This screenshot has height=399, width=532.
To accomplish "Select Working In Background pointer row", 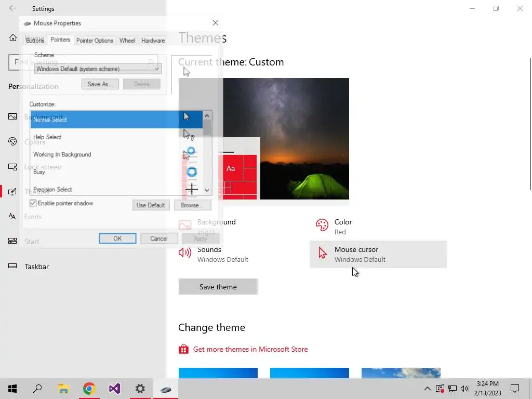I will click(x=116, y=154).
